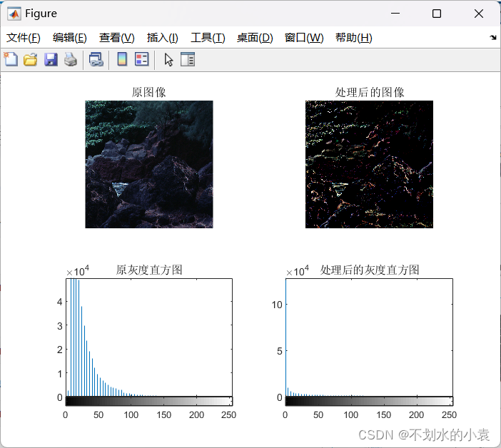Select the title text 处理后的灰度直方图
Screen dimensions: 501x448
[370, 270]
